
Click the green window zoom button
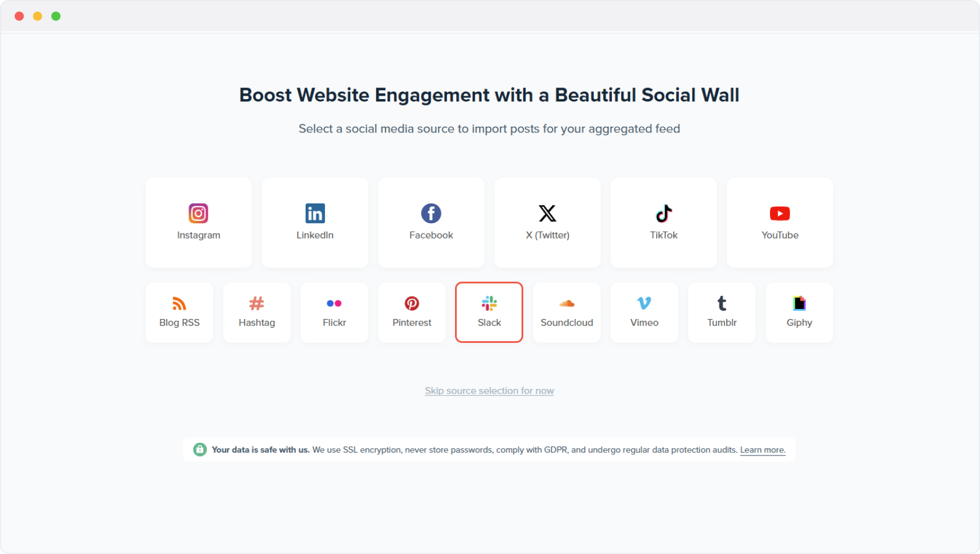56,16
